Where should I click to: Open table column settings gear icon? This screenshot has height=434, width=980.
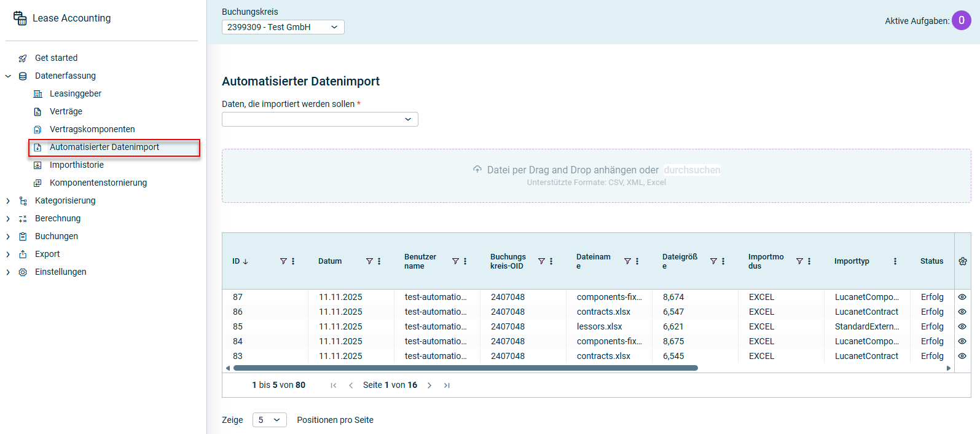[x=963, y=261]
